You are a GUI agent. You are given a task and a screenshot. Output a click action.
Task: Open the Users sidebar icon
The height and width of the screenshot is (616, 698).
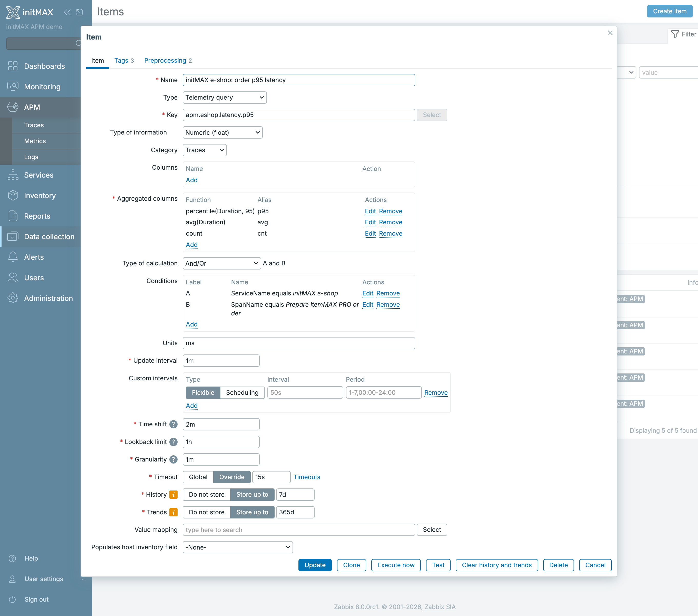[x=13, y=277]
